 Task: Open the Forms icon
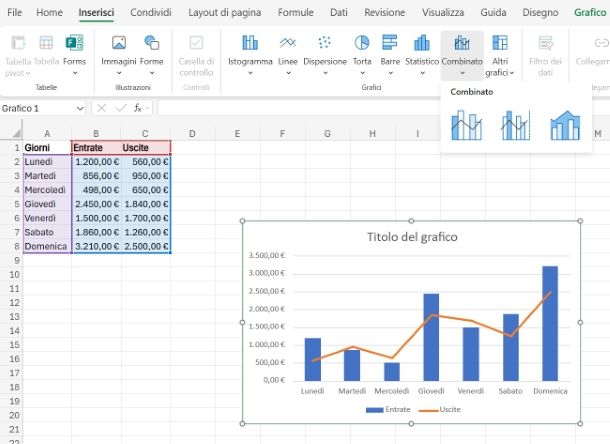[x=74, y=43]
